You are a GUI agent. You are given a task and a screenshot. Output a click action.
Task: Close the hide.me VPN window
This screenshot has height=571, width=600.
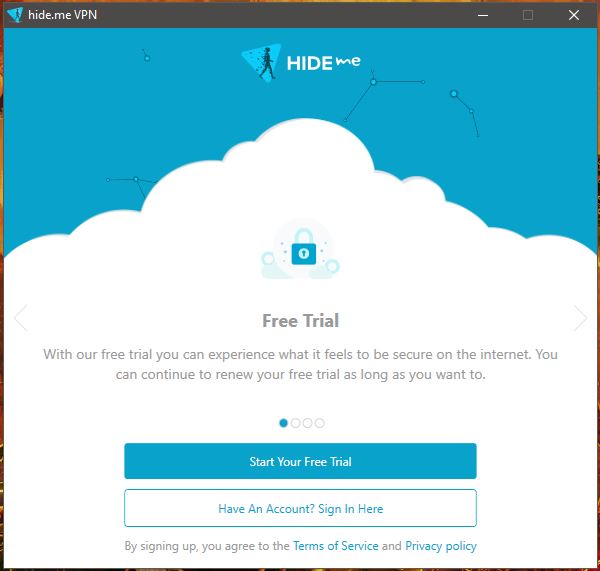574,15
